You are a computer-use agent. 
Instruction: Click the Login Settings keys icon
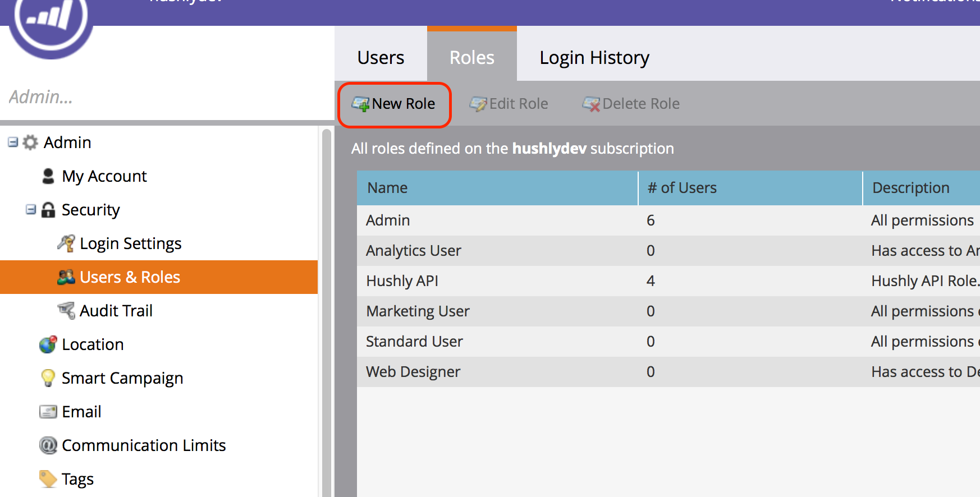click(x=66, y=243)
